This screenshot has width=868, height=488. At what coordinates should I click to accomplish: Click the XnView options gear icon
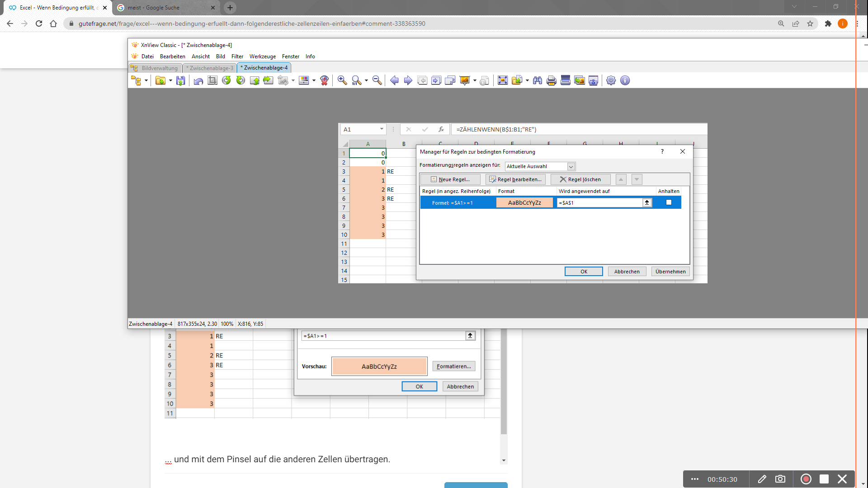tap(611, 80)
